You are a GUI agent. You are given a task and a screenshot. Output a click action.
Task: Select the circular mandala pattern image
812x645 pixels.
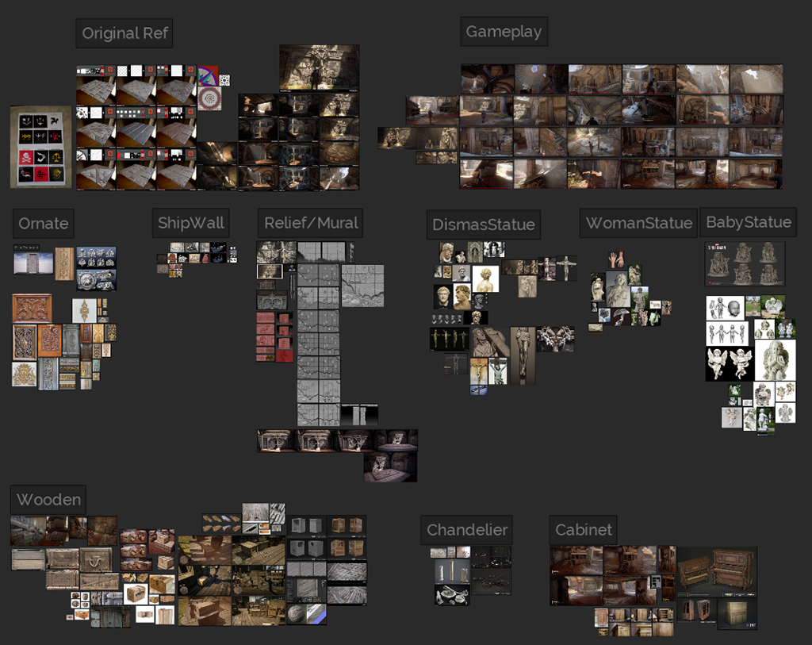[x=209, y=98]
